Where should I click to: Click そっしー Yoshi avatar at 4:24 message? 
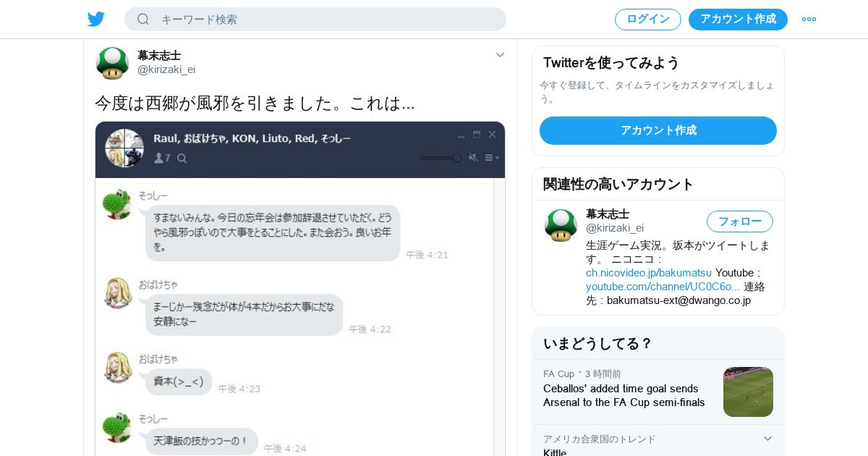(x=116, y=427)
